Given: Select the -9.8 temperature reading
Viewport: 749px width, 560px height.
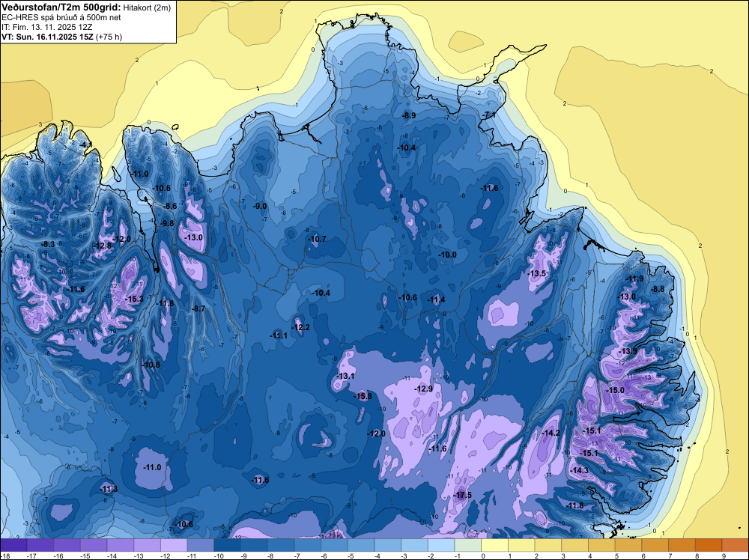Looking at the screenshot, I should [167, 223].
